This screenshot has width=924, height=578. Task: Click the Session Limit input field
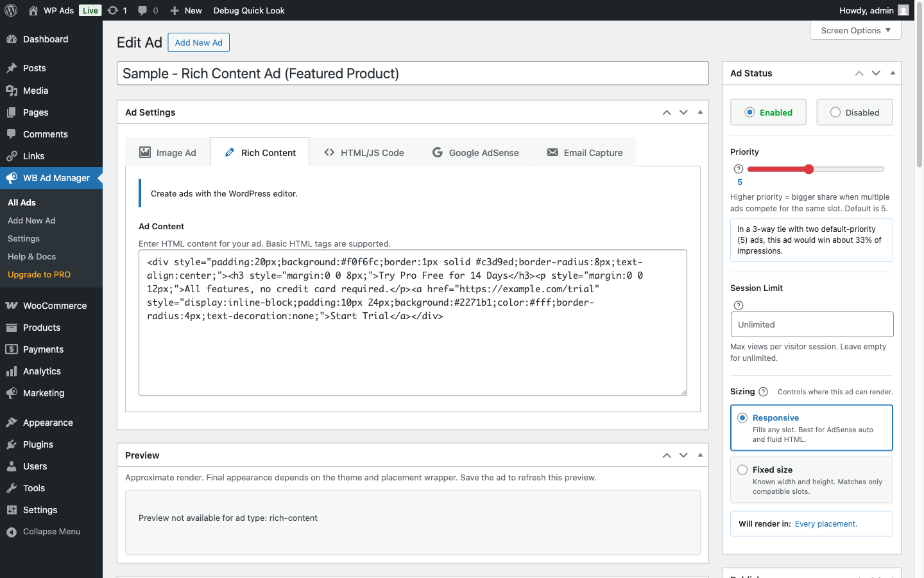[x=812, y=324]
